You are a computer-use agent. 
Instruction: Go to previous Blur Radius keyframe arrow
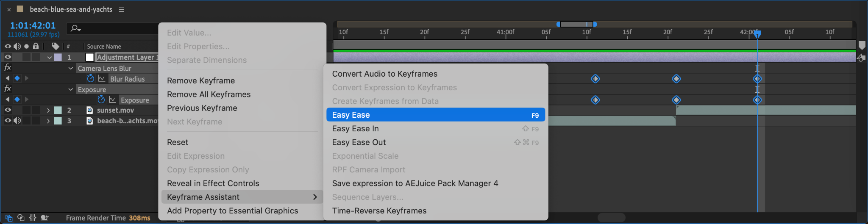pos(7,78)
